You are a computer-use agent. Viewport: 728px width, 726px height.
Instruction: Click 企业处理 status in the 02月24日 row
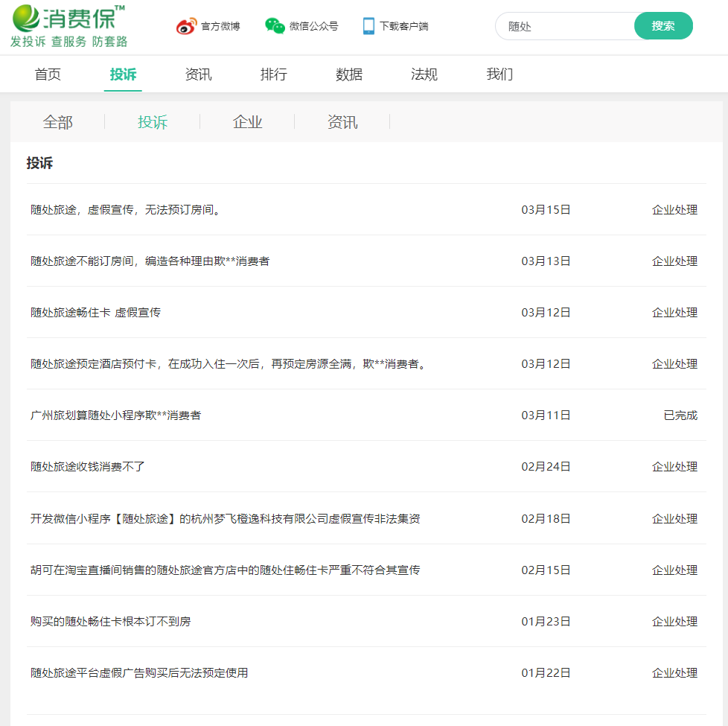pyautogui.click(x=674, y=467)
